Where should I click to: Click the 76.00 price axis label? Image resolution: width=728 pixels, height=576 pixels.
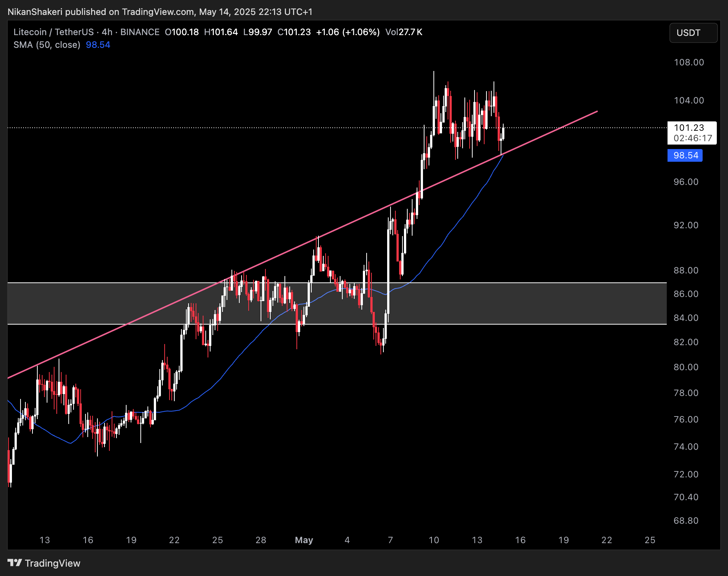(686, 419)
